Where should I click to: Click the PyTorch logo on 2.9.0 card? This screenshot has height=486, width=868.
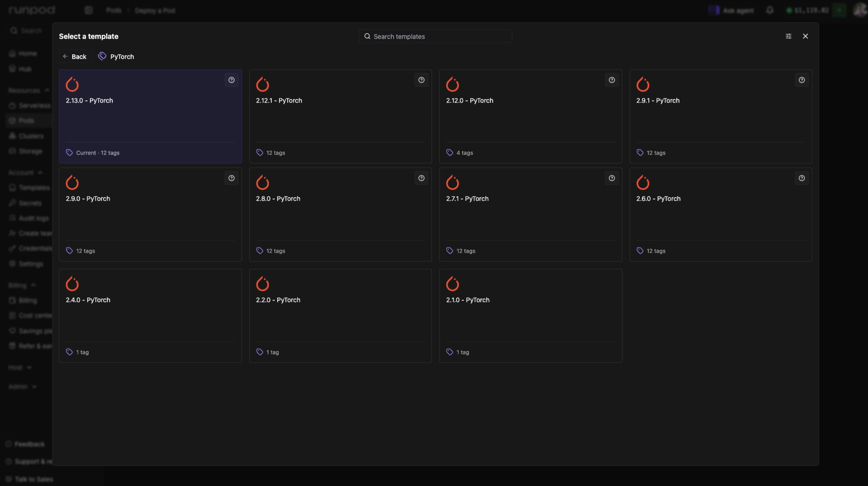(x=72, y=183)
